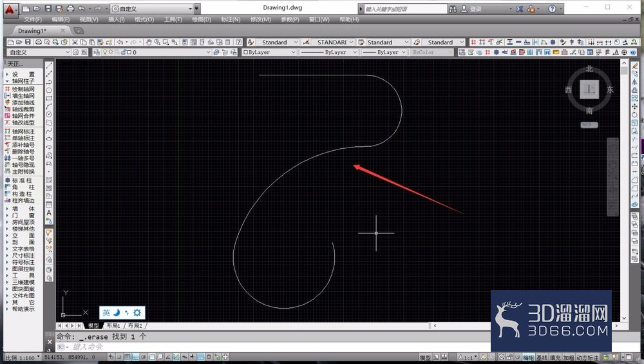Close the command line panel X
Image resolution: width=644 pixels, height=364 pixels.
coord(50,342)
